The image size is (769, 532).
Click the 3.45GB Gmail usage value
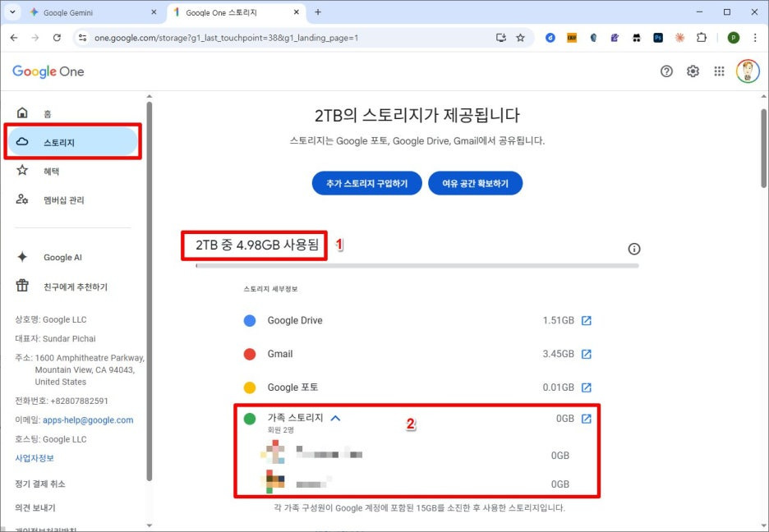point(558,354)
